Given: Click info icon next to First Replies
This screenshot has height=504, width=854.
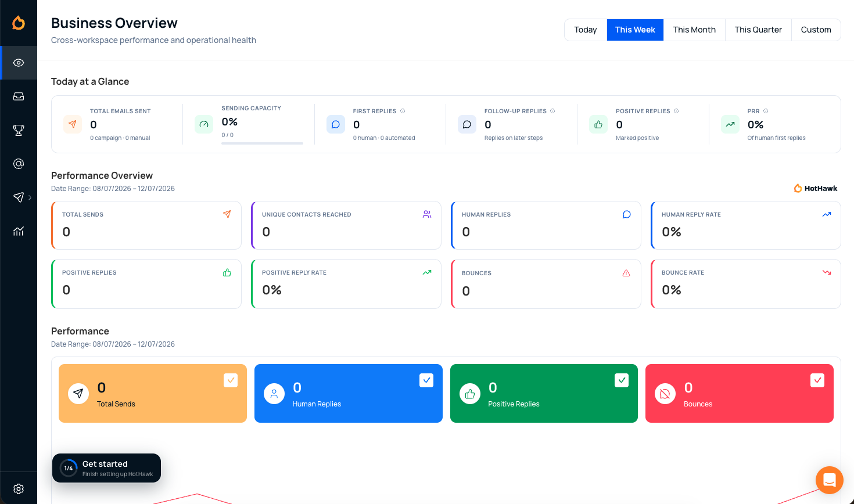Looking at the screenshot, I should 403,111.
